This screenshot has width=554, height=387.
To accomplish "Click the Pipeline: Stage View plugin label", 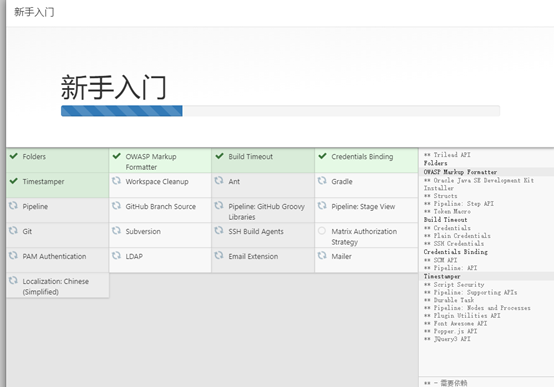I will pyautogui.click(x=363, y=206).
